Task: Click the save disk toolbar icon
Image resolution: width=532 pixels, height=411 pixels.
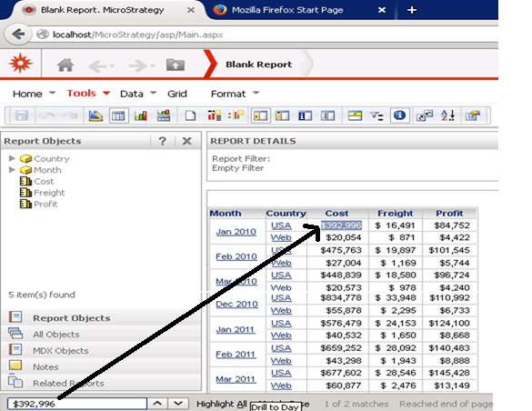Action: pyautogui.click(x=22, y=115)
